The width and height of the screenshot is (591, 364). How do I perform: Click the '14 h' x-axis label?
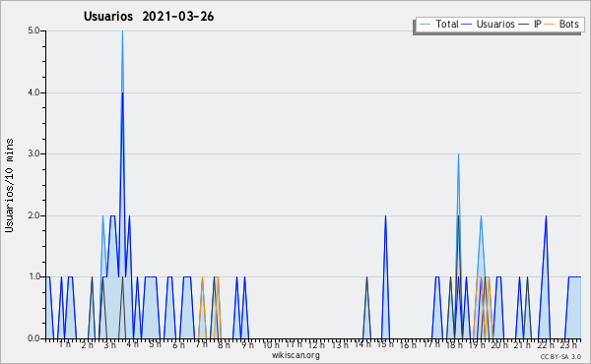(x=362, y=344)
